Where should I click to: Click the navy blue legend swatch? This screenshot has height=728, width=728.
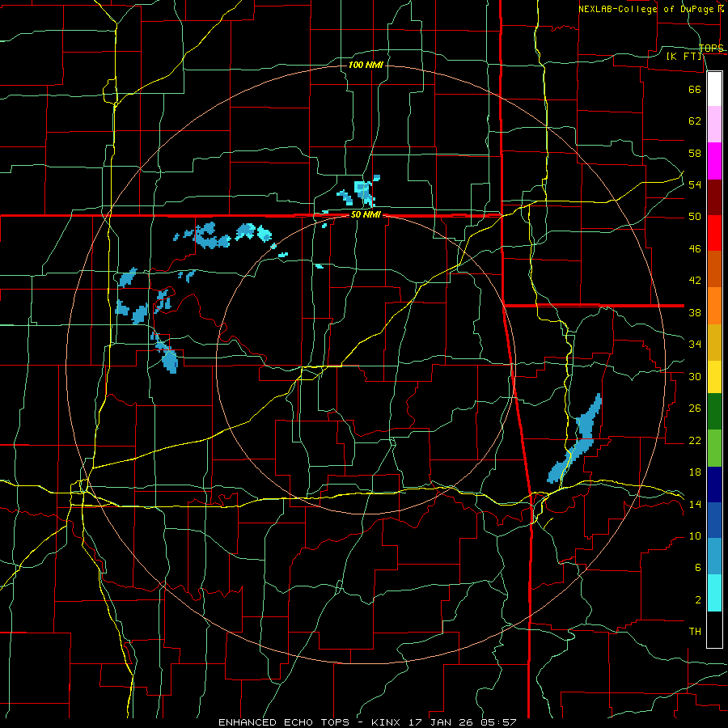point(714,485)
